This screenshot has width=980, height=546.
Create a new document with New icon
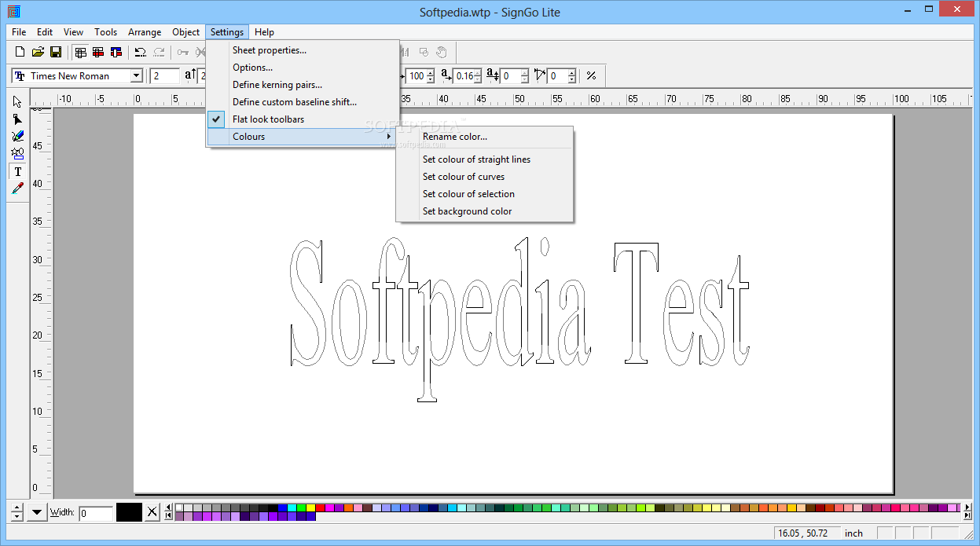pyautogui.click(x=20, y=52)
